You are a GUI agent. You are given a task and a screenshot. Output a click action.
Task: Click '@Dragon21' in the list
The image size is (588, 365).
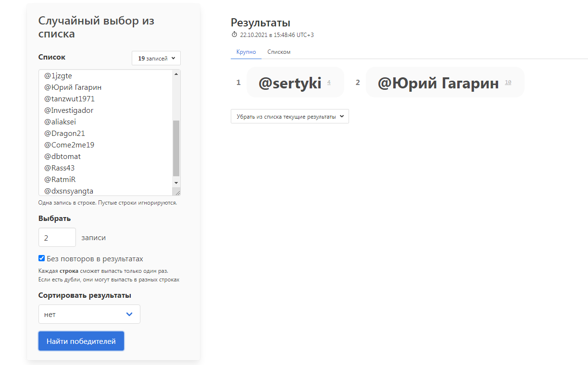click(x=64, y=133)
